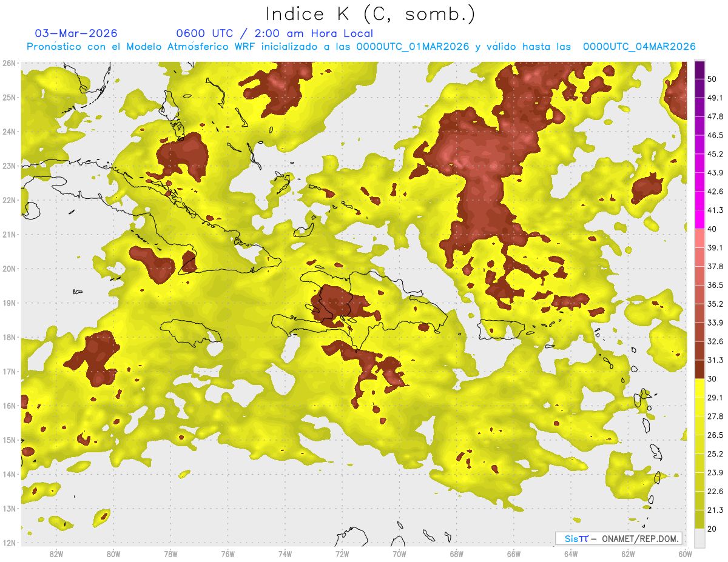
Task: Click the latitude label "15N"
Action: point(9,440)
